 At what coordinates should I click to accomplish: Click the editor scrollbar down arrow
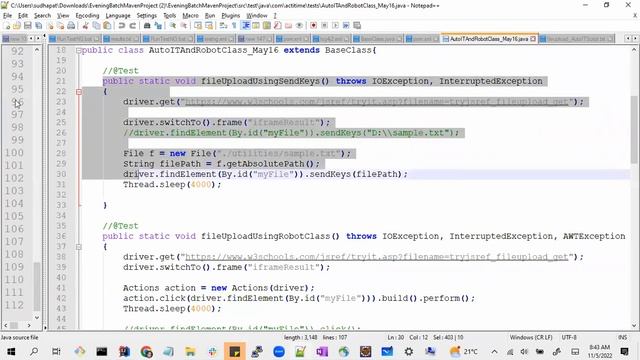tap(634, 325)
